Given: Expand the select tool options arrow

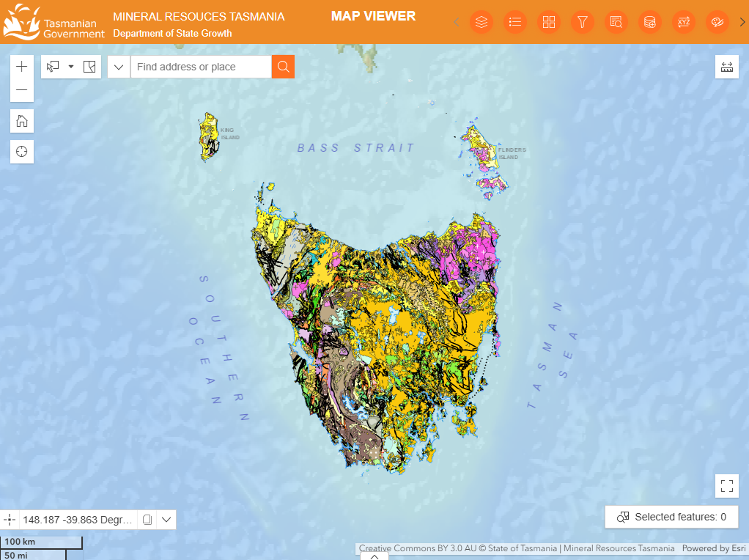Looking at the screenshot, I should (x=71, y=67).
